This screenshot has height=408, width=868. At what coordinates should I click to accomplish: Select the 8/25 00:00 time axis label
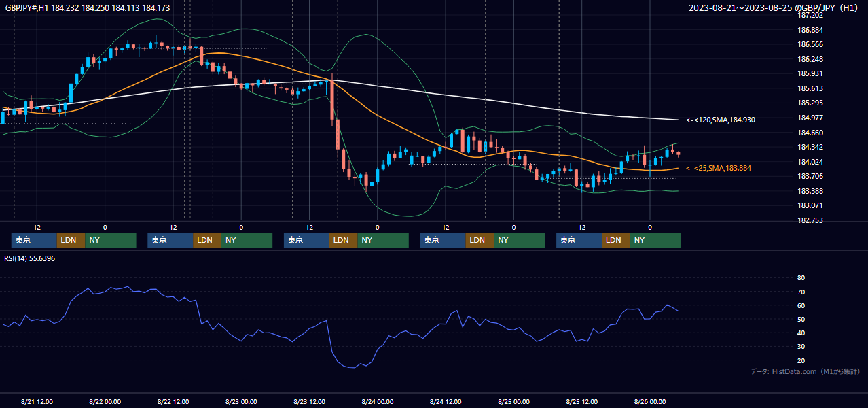coord(514,401)
